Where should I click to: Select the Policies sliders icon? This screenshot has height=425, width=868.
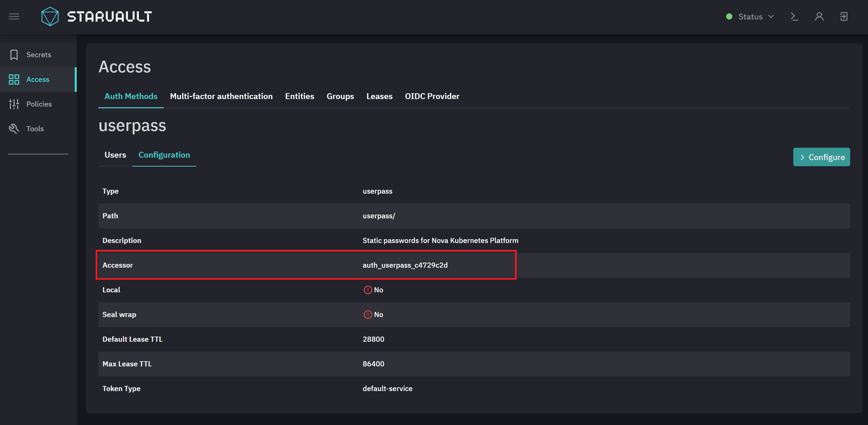[x=14, y=104]
